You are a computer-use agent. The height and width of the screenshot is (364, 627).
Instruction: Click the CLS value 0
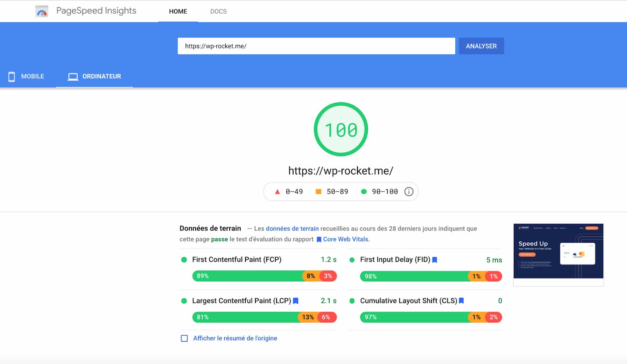(500, 301)
